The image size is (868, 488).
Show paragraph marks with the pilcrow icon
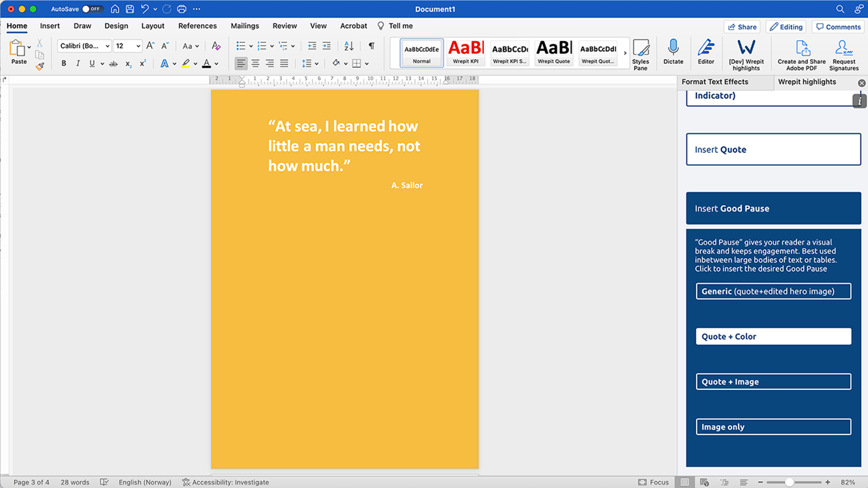371,46
